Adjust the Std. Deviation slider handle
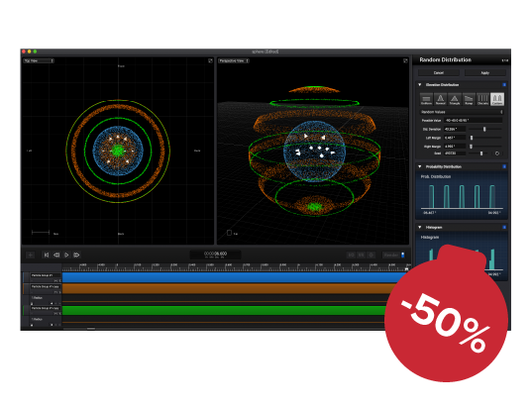Image resolution: width=532 pixels, height=408 pixels. [x=484, y=129]
